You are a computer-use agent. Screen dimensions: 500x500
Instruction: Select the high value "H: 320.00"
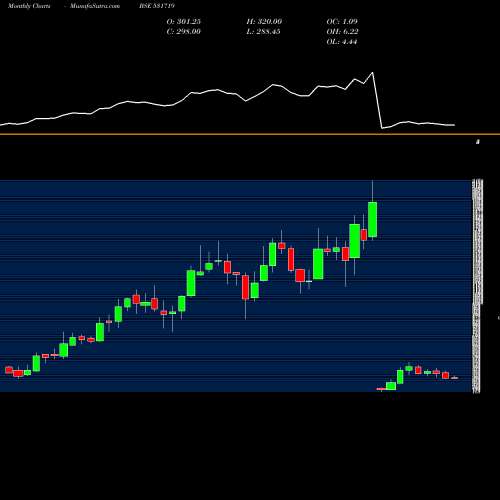pyautogui.click(x=264, y=22)
